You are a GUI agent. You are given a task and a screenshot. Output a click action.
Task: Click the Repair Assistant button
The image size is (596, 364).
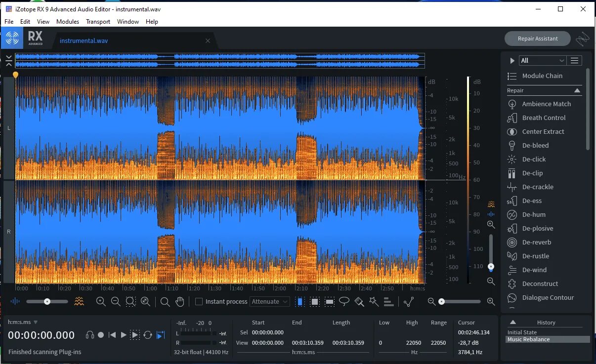537,39
